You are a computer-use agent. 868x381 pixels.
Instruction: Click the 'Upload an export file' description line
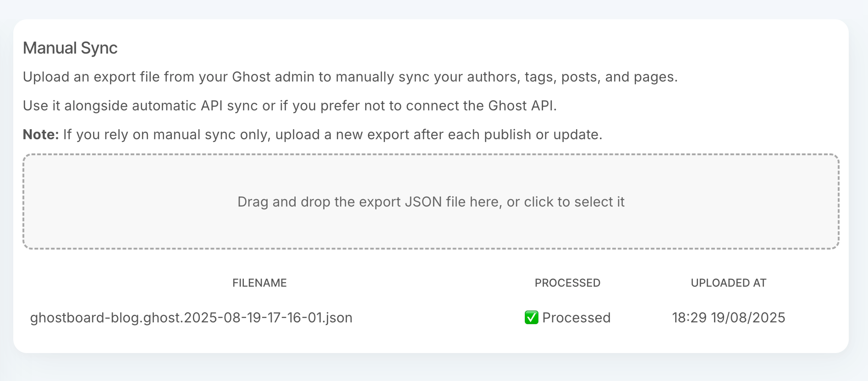pos(350,77)
